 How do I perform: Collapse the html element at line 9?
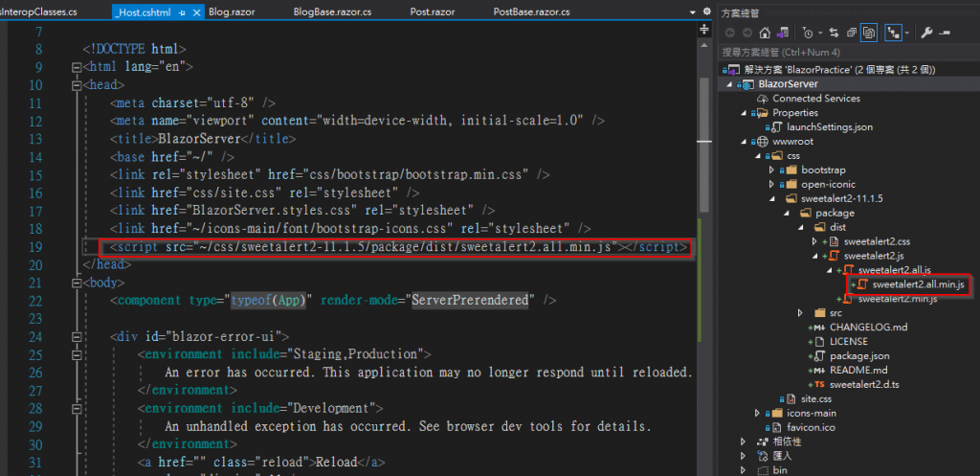pos(77,67)
